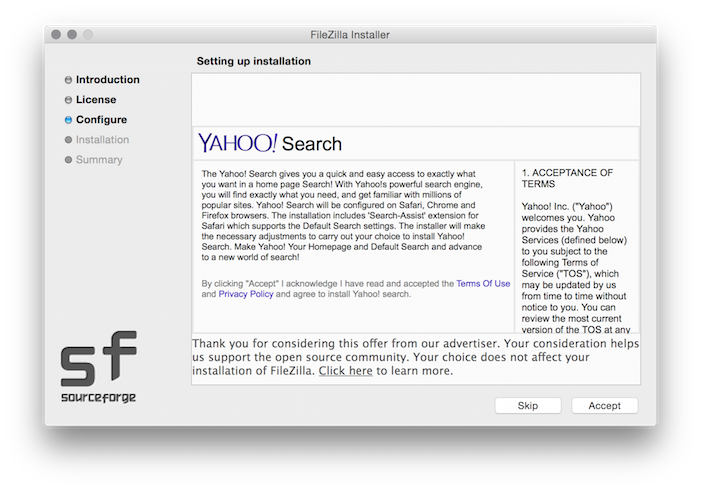Viewport: 701px width, 490px height.
Task: Click the Skip button
Action: pos(528,406)
